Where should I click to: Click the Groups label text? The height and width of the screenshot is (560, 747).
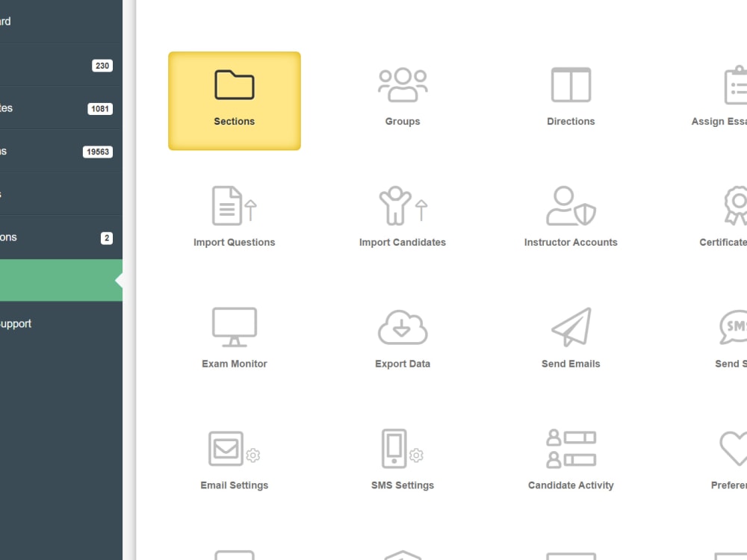tap(403, 122)
